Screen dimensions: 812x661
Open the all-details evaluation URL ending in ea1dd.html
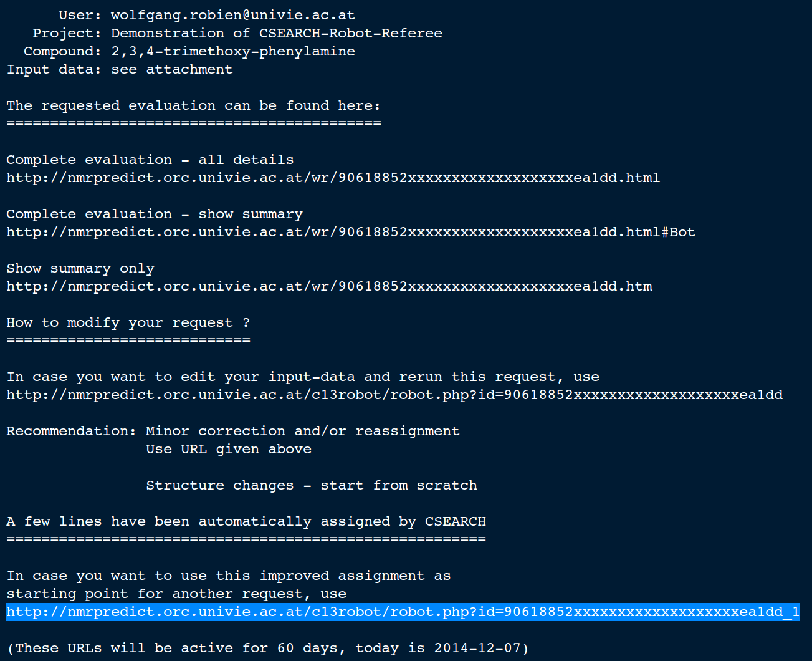pyautogui.click(x=333, y=178)
